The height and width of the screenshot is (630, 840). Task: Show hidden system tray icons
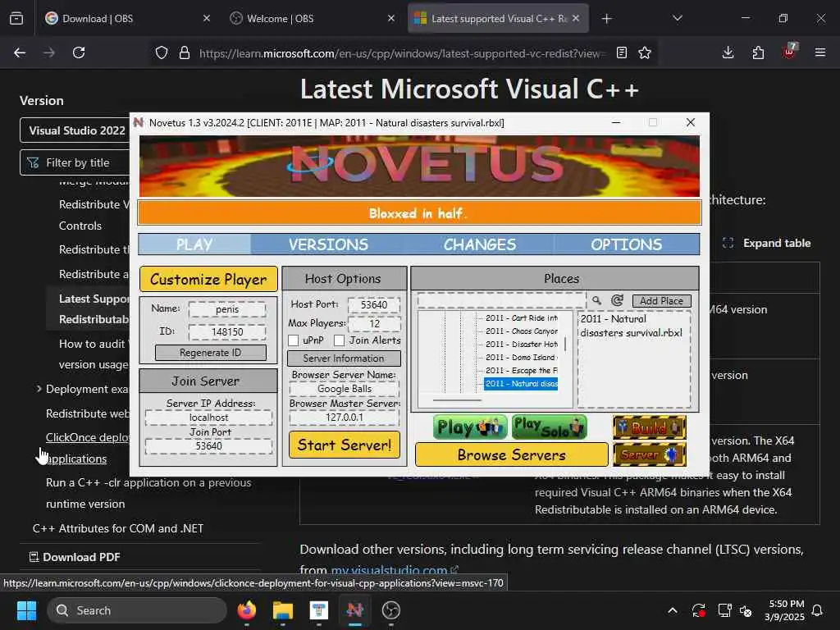673,610
